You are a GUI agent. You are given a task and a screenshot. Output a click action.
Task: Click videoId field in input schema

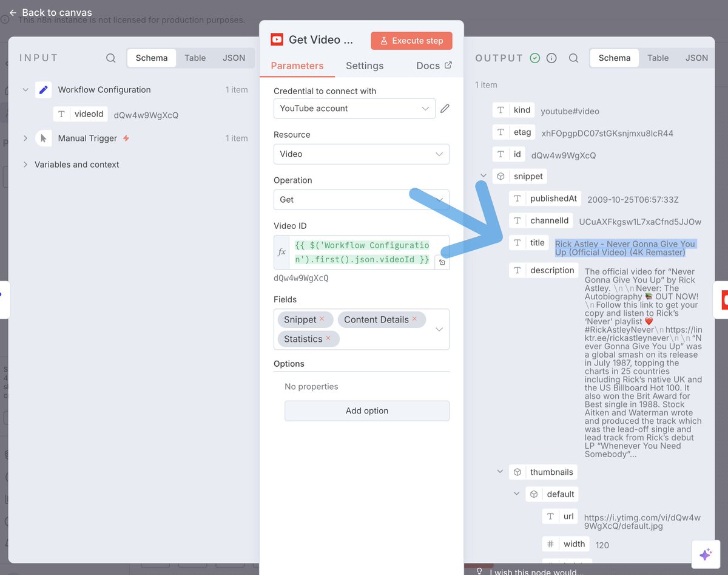(x=81, y=114)
